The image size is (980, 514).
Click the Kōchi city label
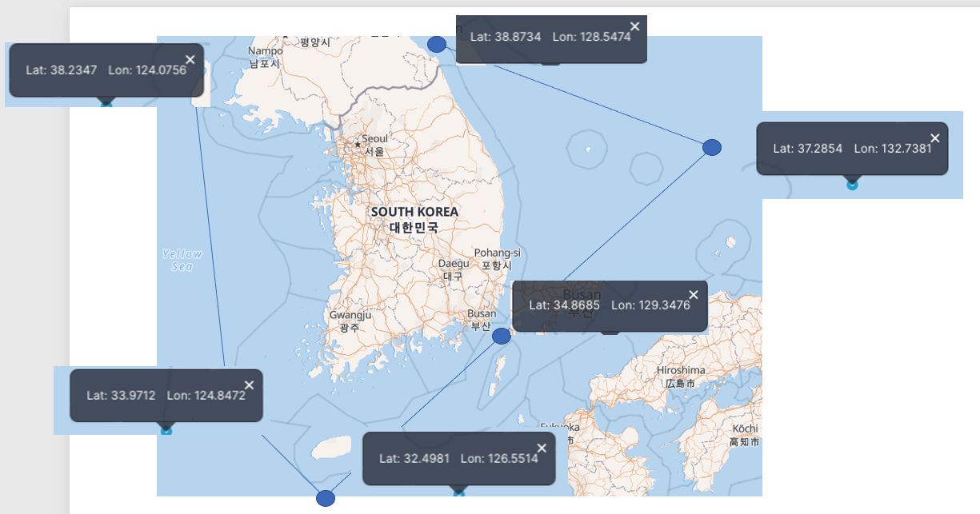[744, 435]
